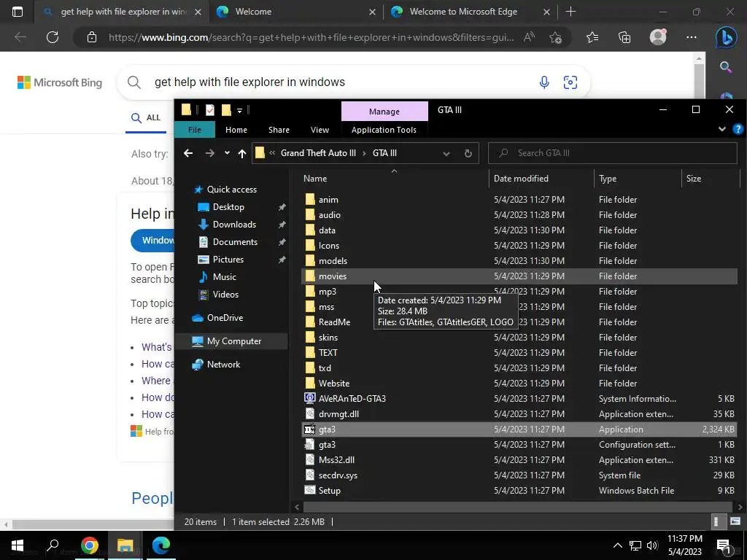Viewport: 747px width, 560px height.
Task: Unpin Pictures from Quick access
Action: pos(282,260)
